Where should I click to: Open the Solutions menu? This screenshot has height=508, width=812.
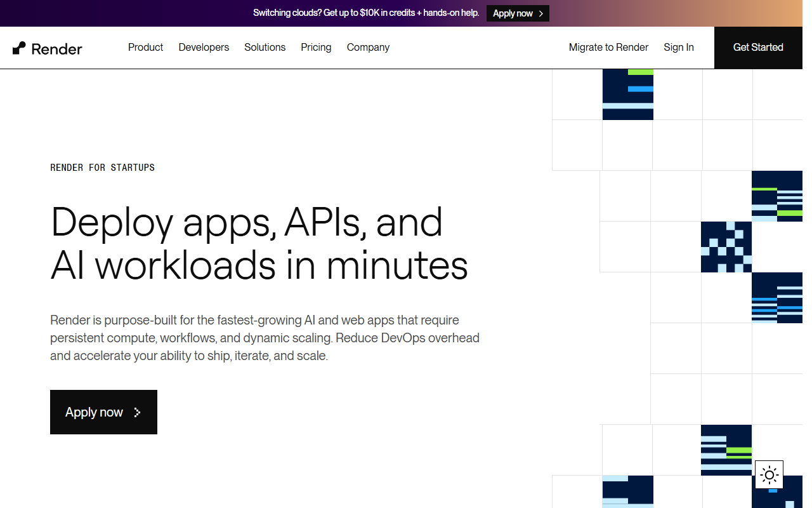[265, 48]
